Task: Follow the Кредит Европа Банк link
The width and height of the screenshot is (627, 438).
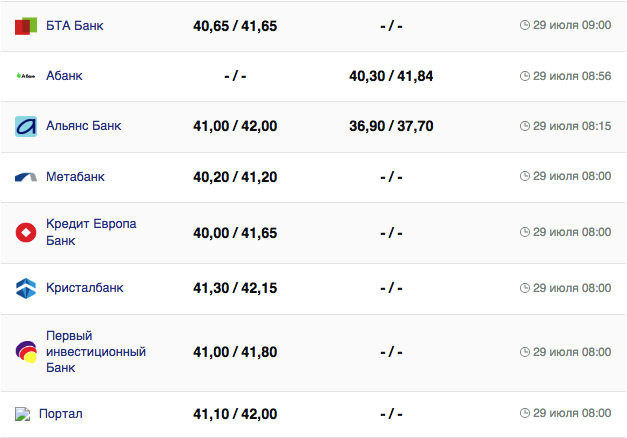Action: 90,232
